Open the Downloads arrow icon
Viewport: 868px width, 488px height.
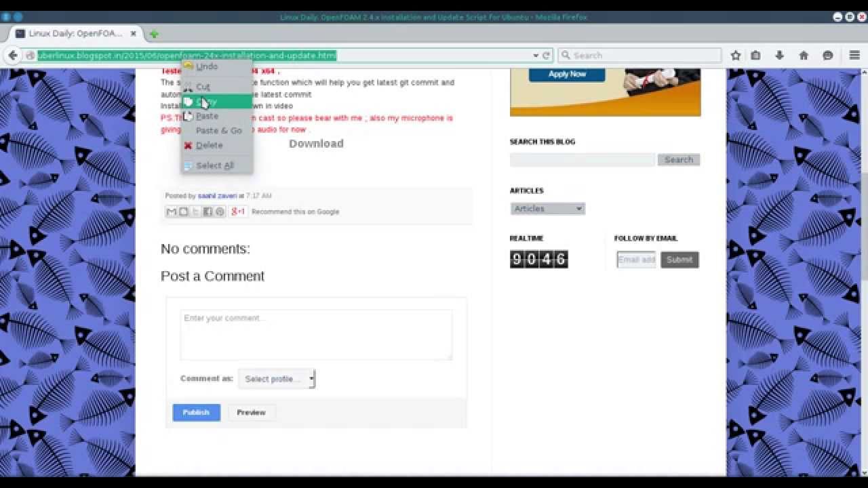tap(779, 56)
